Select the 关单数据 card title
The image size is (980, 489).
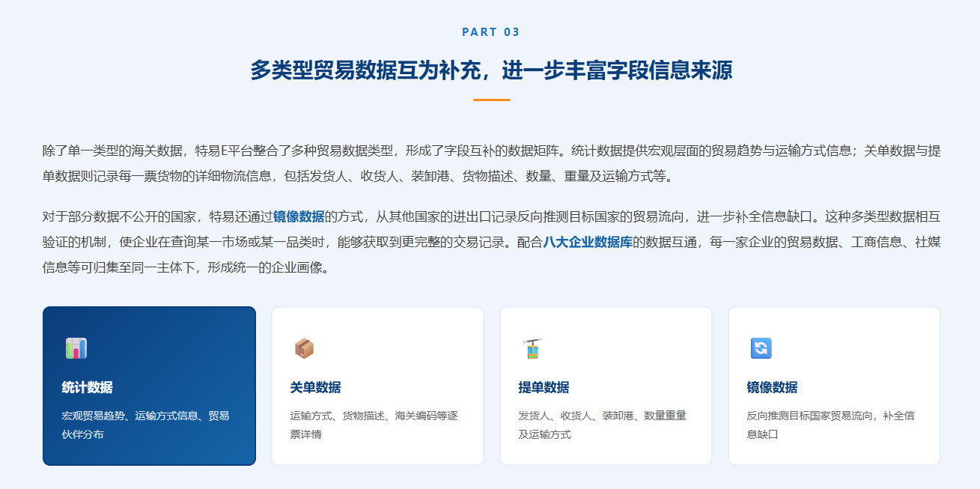tap(316, 388)
